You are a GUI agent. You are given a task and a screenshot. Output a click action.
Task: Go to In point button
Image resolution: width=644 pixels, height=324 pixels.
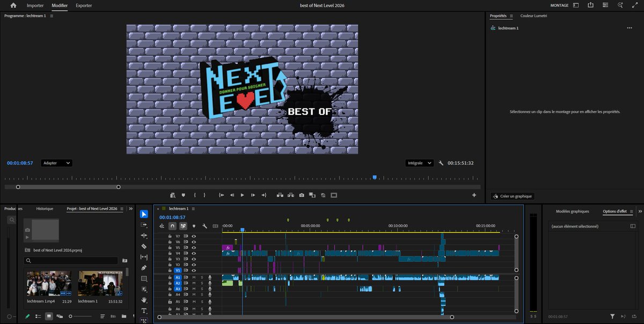pos(221,195)
